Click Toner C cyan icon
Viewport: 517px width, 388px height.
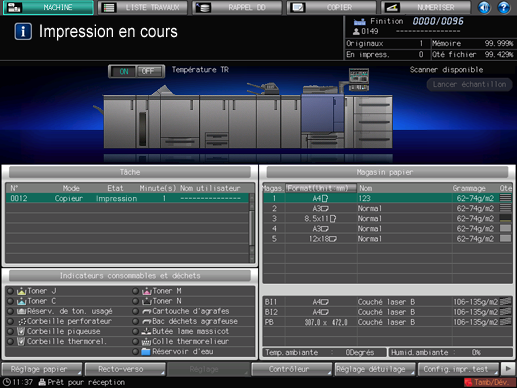21,301
